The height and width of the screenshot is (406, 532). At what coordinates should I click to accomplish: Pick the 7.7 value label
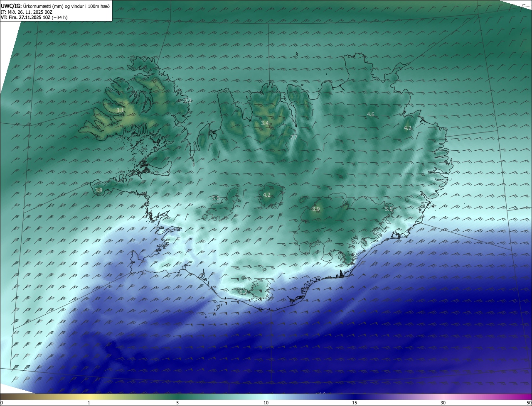pyautogui.click(x=293, y=137)
